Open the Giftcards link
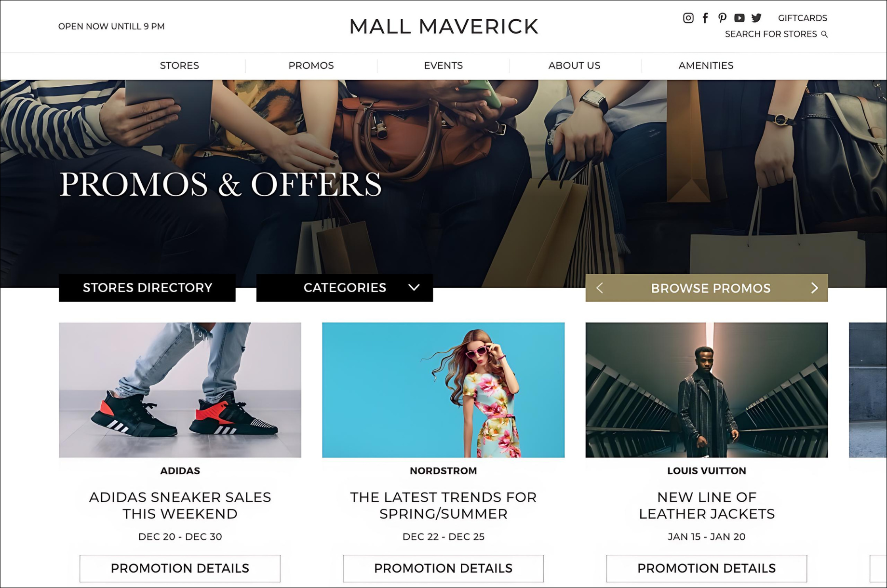 pyautogui.click(x=803, y=18)
